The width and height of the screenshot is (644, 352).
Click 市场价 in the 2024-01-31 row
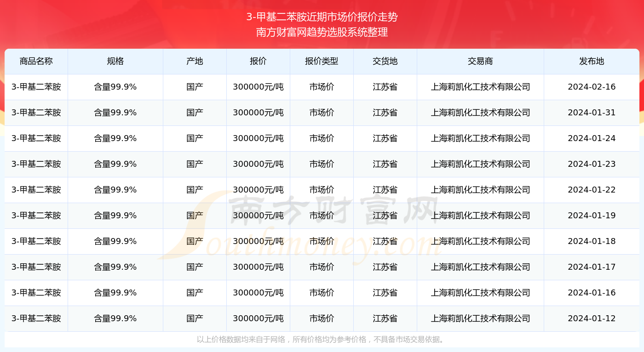tap(322, 113)
